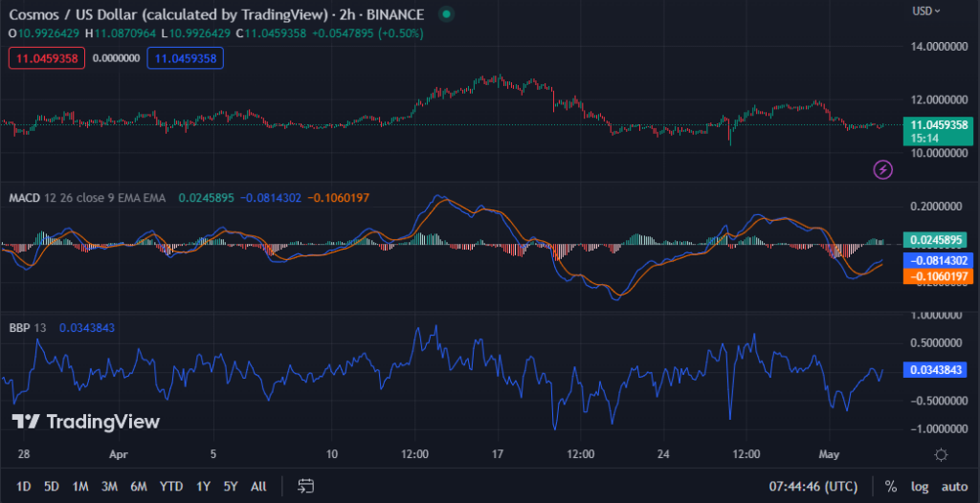The height and width of the screenshot is (503, 980).
Task: Click the 17 date label on time axis
Action: coord(498,455)
